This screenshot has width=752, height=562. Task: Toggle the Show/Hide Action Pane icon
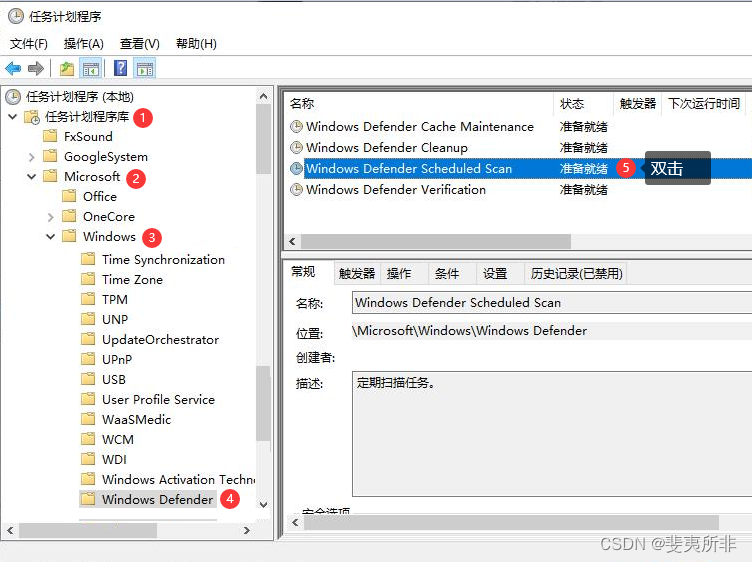tap(144, 69)
